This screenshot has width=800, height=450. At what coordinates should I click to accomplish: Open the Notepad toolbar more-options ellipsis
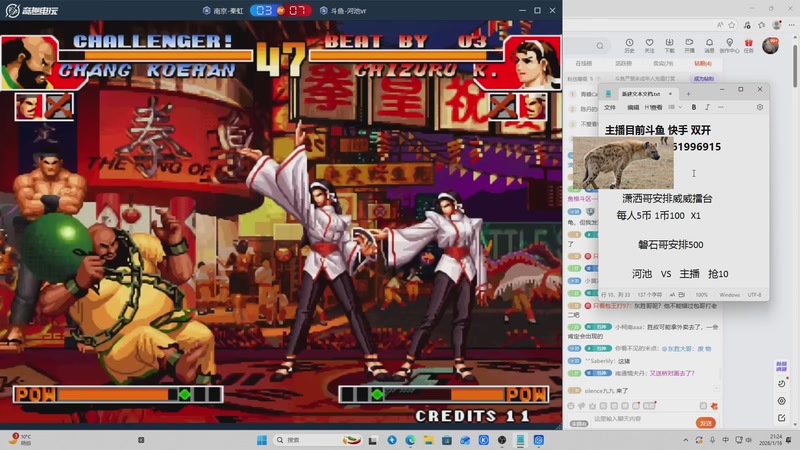click(720, 107)
